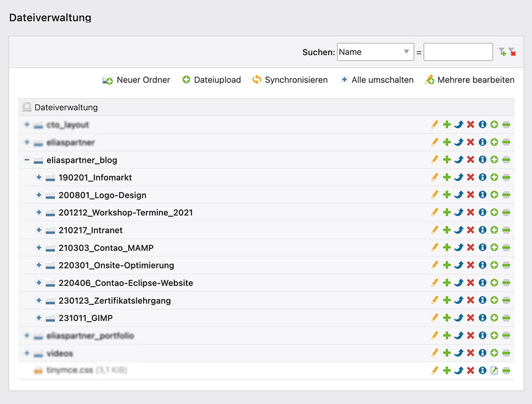Expand the 231011_GIMP folder
This screenshot has width=532, height=404.
tap(39, 318)
